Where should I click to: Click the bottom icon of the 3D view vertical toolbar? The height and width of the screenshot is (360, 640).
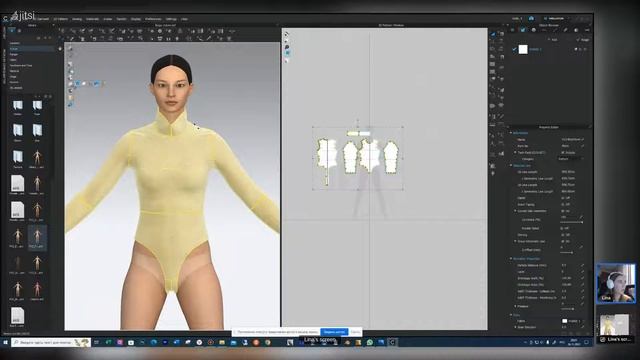tap(71, 105)
